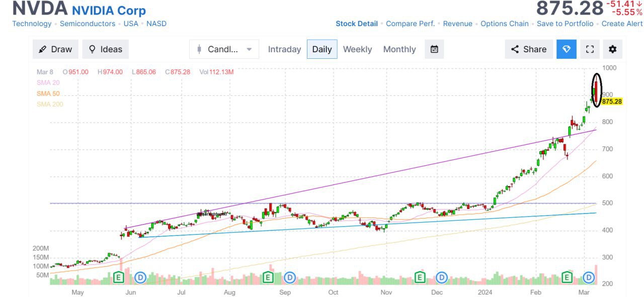Viewport: 644px width, 297px height.
Task: Click the dividend D marker near March
Action: [x=589, y=277]
